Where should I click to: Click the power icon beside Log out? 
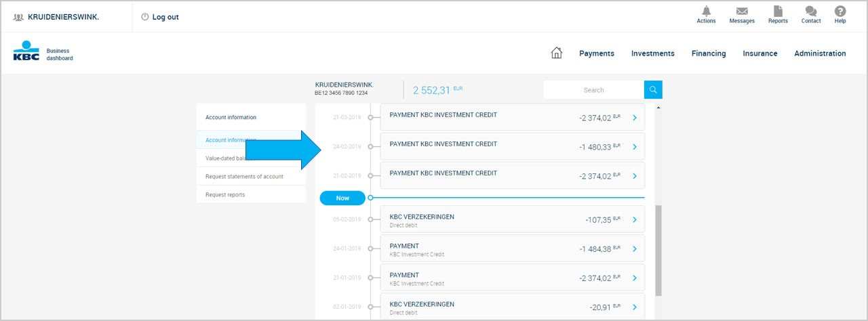click(x=144, y=17)
